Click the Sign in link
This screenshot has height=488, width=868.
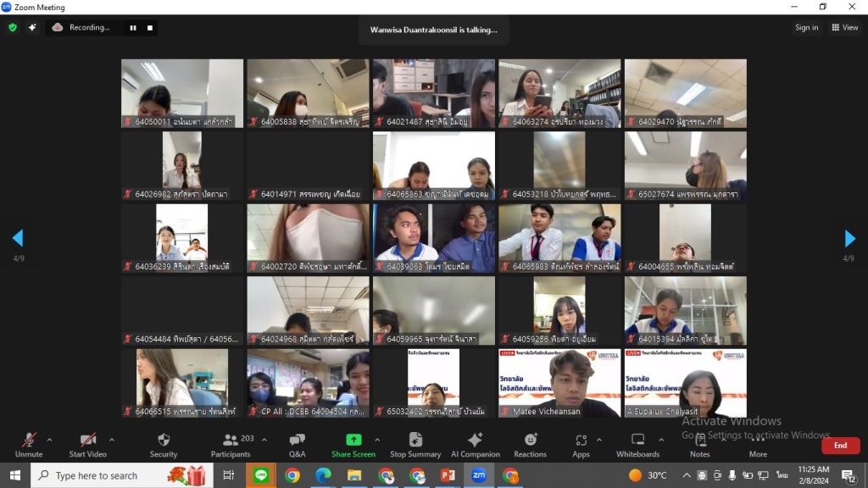(x=807, y=28)
